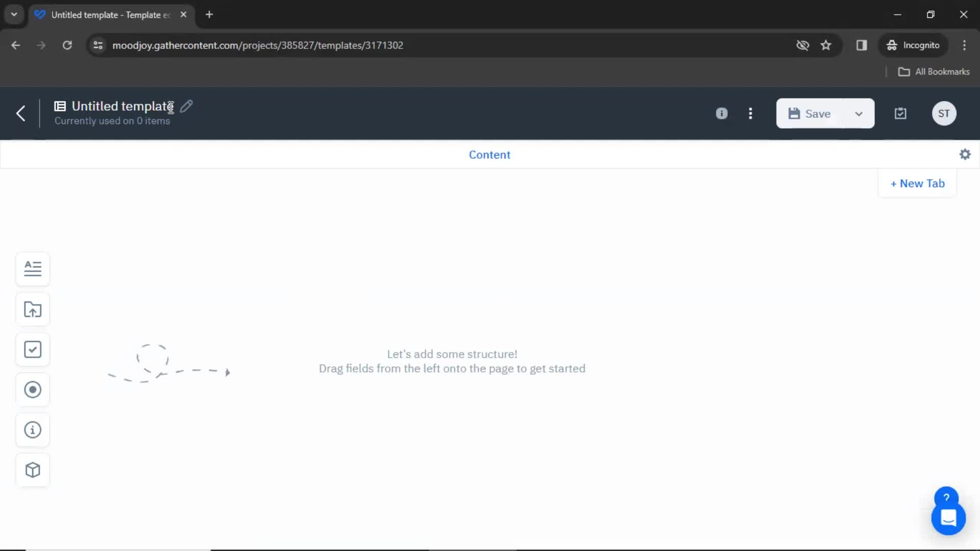The image size is (980, 551).
Task: Select the text field tool in sidebar
Action: (33, 268)
